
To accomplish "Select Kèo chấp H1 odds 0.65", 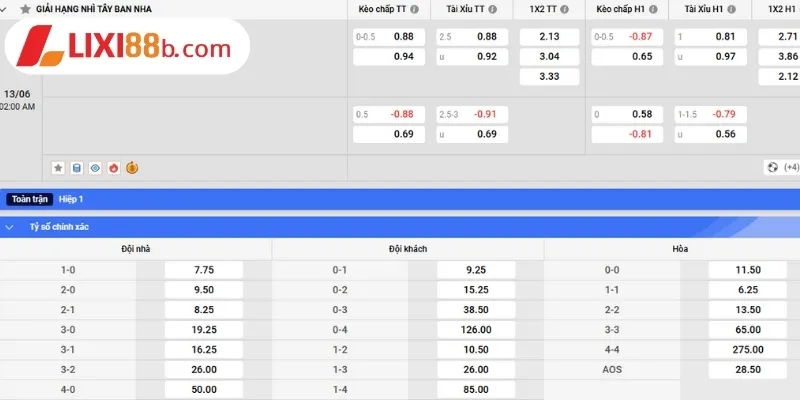I will pyautogui.click(x=627, y=57).
